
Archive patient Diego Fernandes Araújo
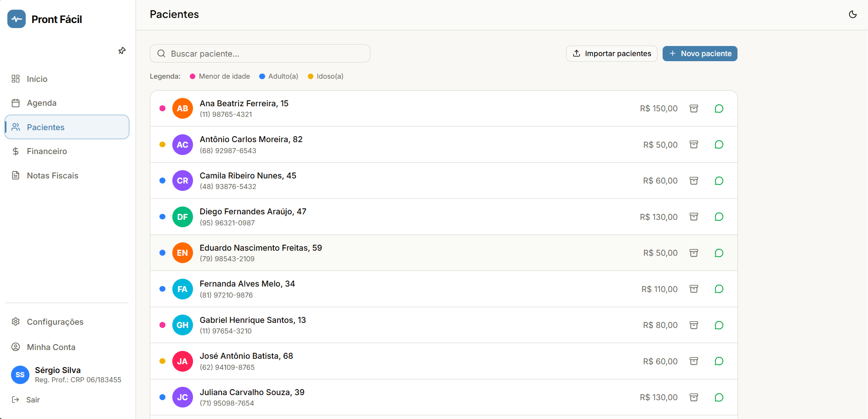(x=694, y=217)
